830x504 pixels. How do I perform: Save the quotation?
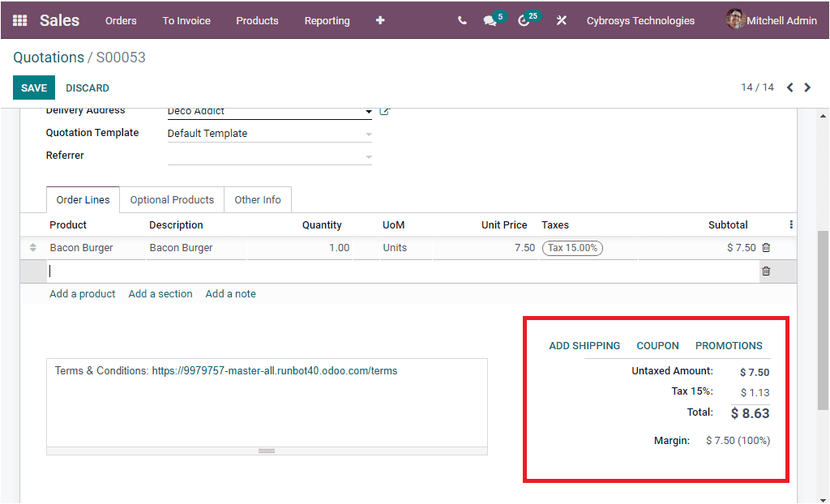click(33, 88)
